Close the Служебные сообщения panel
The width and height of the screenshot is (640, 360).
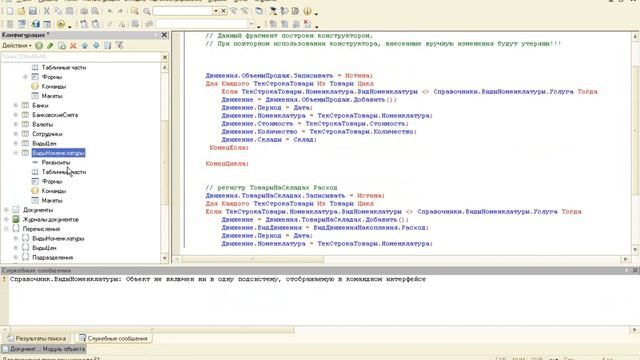tap(635, 270)
